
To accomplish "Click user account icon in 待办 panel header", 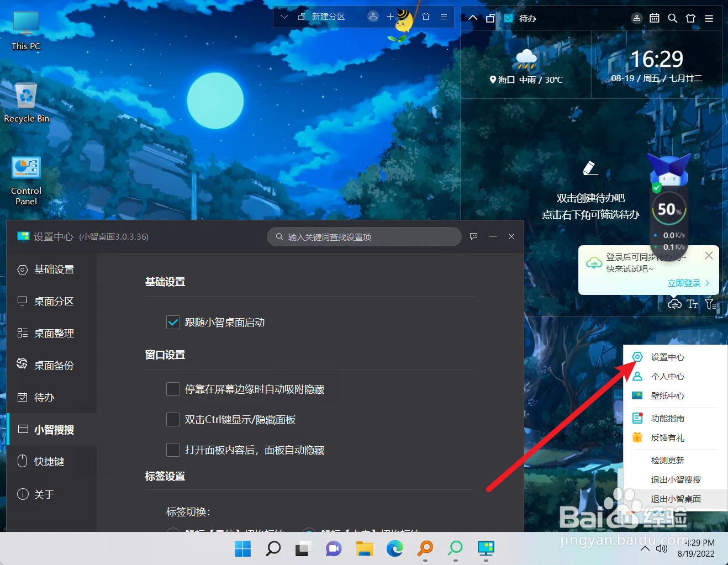I will pos(636,18).
